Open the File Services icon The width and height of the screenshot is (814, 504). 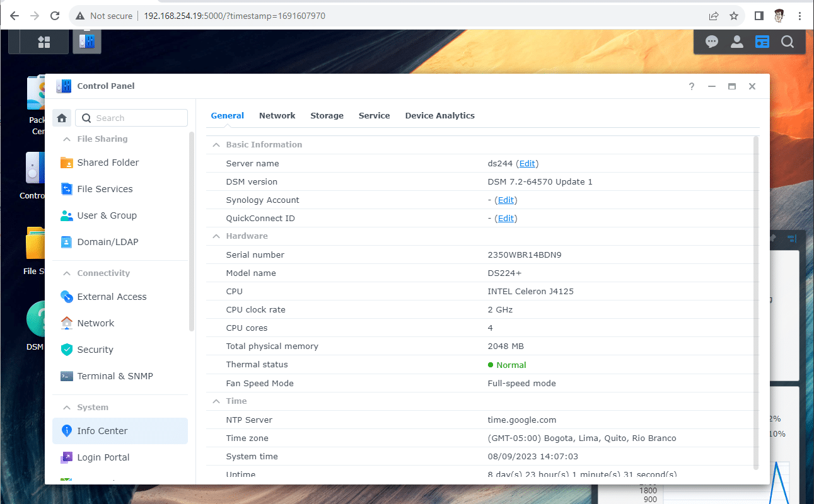[66, 189]
